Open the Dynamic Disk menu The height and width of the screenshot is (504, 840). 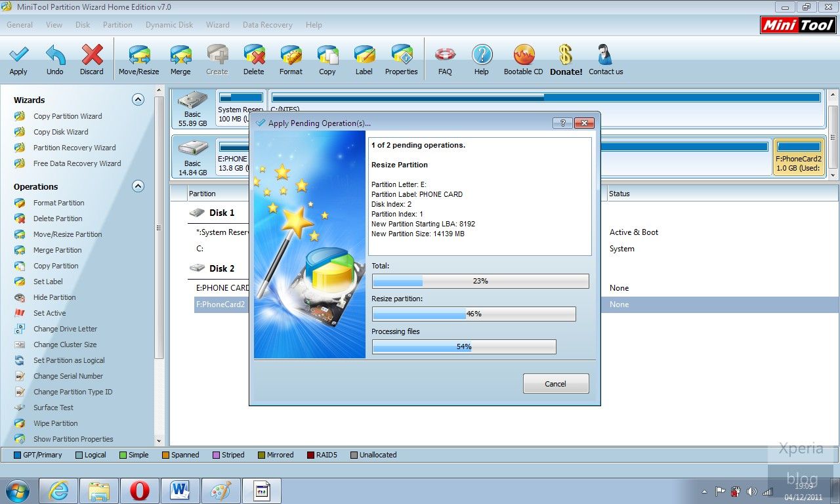[169, 25]
